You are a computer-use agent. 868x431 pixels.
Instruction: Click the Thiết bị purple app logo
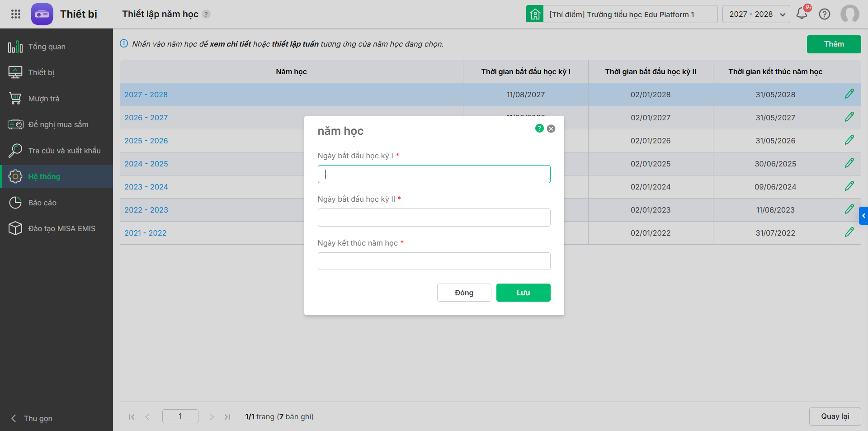tap(42, 14)
